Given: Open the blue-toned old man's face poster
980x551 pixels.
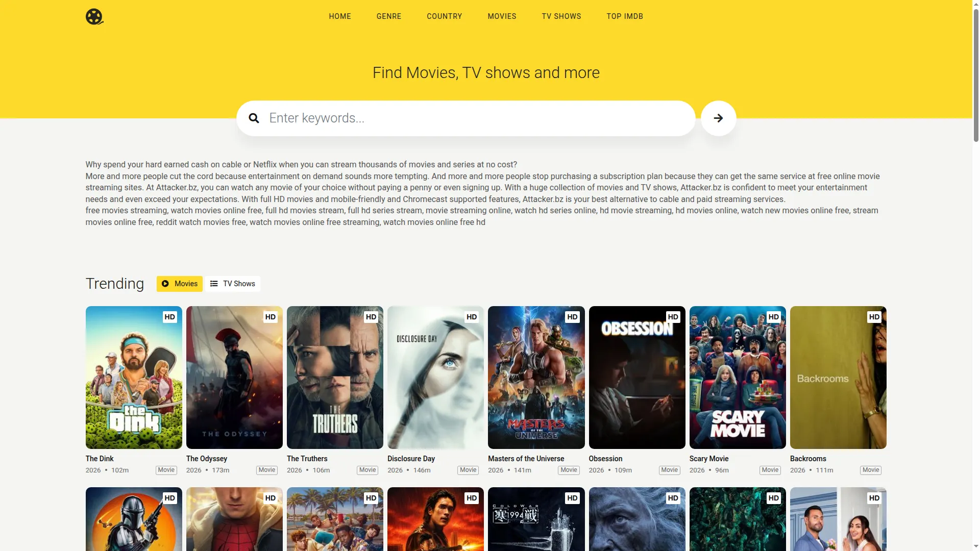Looking at the screenshot, I should [x=637, y=519].
